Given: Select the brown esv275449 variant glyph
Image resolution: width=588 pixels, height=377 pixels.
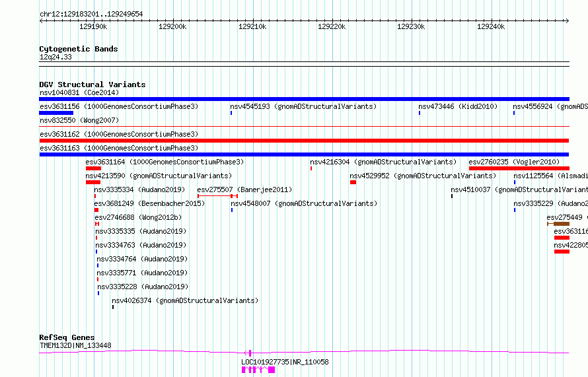Looking at the screenshot, I should pyautogui.click(x=558, y=224).
